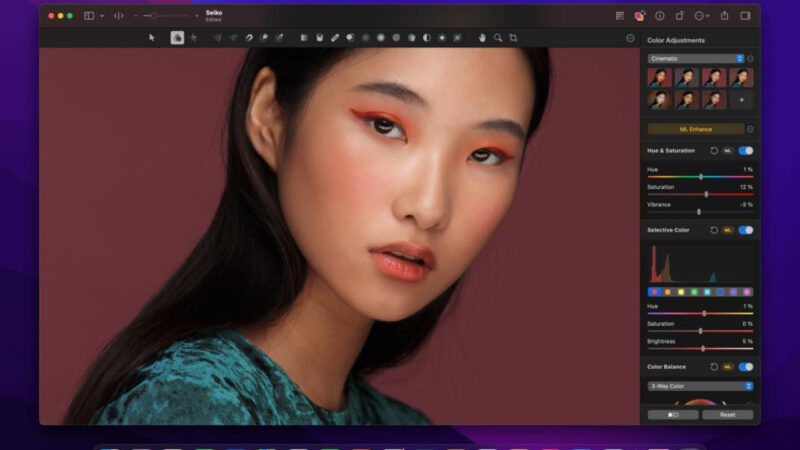Adjust the Hue & Saturation Saturation slider
Screen dimensions: 800x450
(x=701, y=194)
